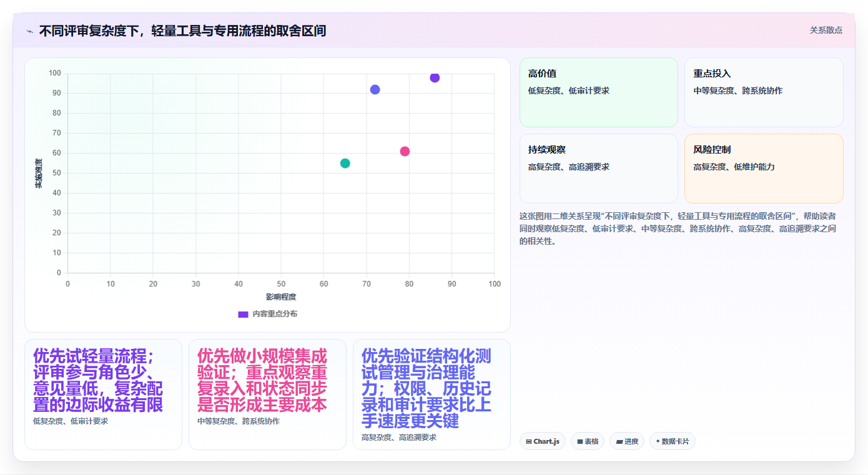
Task: Click 高复杂度、高追溯要求 in 持续观察 card
Action: tap(569, 167)
